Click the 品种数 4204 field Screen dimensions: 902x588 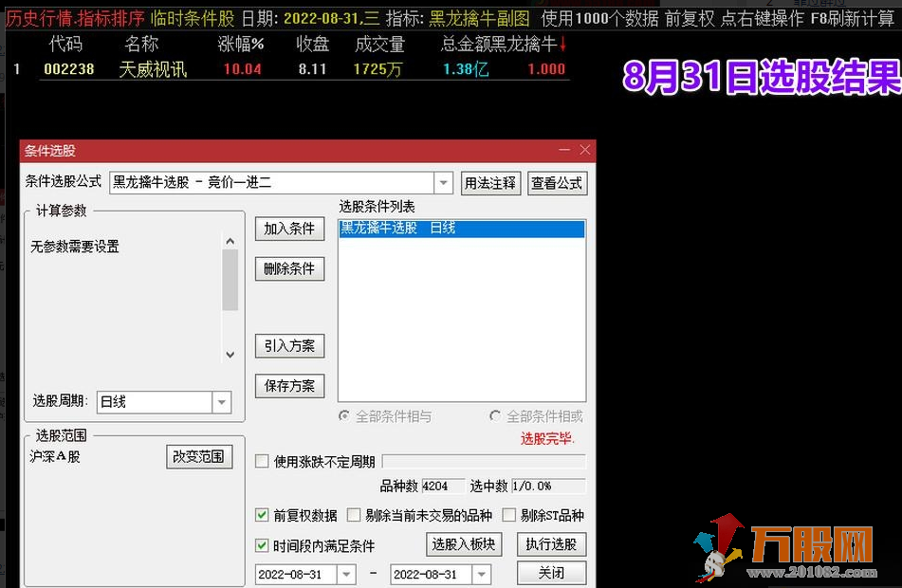click(x=443, y=487)
